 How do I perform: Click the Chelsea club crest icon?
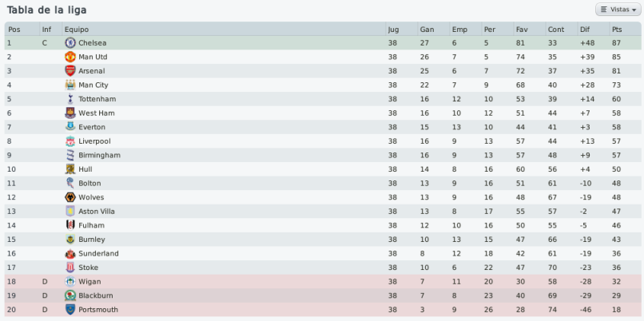tap(70, 42)
